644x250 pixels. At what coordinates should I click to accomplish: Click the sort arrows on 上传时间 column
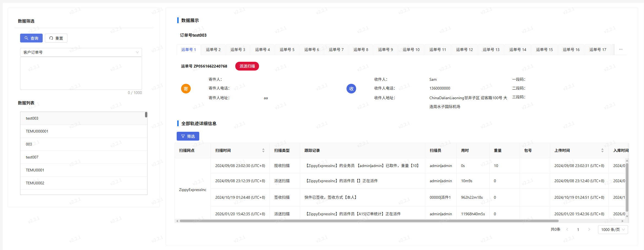pyautogui.click(x=602, y=150)
